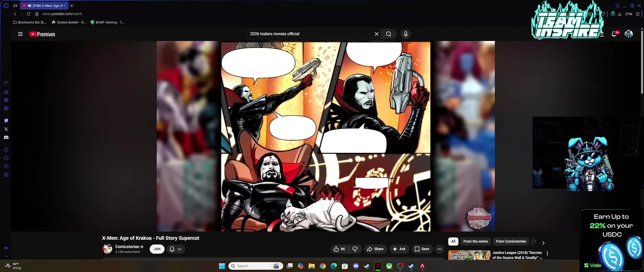Viewport: 644px width, 272px height.
Task: Show next filter chips arrow
Action: pos(543,243)
